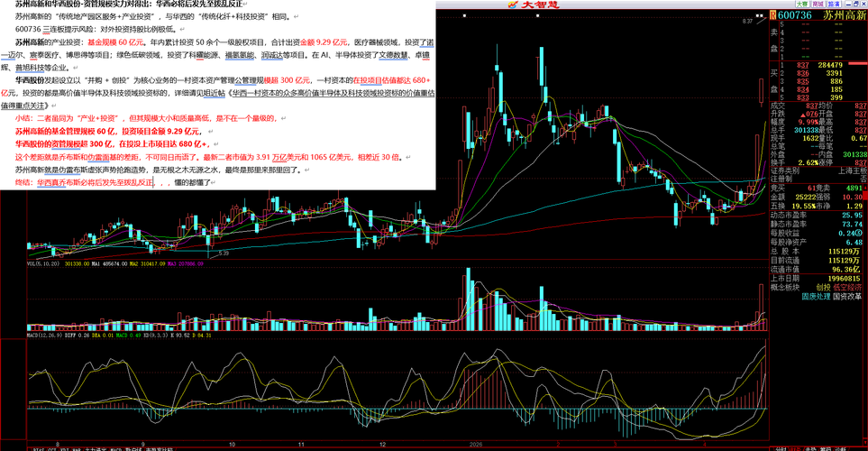Click the 2026 label on time axis

(x=476, y=445)
